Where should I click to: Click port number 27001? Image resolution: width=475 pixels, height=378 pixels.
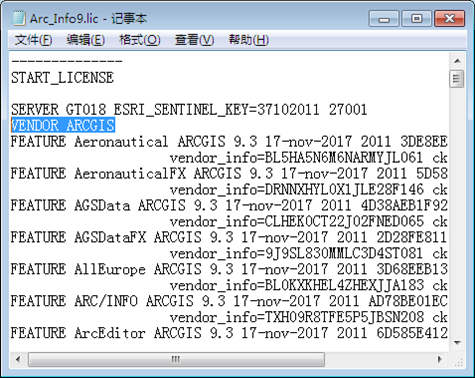tap(348, 110)
